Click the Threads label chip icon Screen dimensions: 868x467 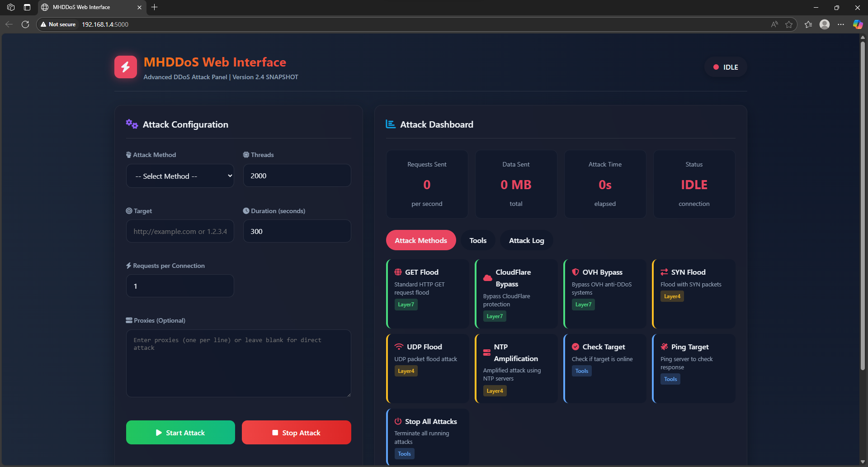coord(246,155)
